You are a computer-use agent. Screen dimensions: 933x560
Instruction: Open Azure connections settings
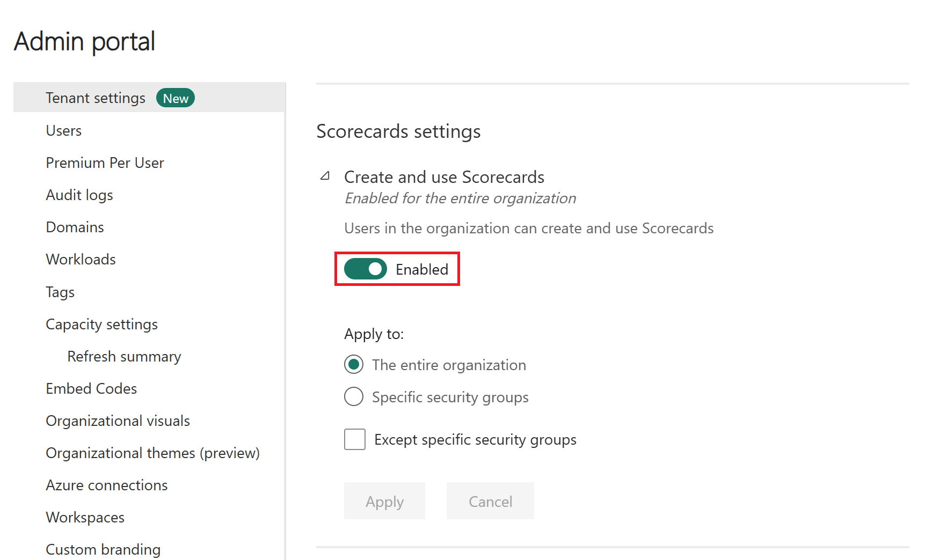pyautogui.click(x=107, y=485)
